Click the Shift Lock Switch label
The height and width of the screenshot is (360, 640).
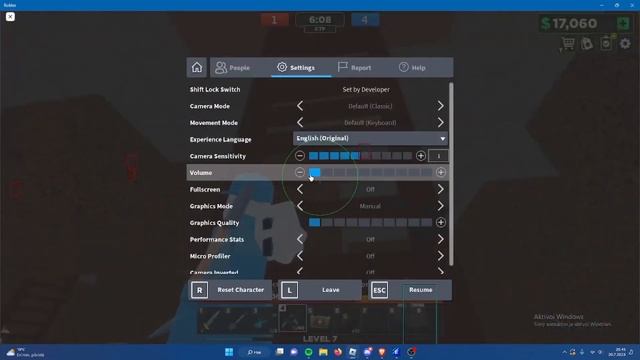coord(215,89)
